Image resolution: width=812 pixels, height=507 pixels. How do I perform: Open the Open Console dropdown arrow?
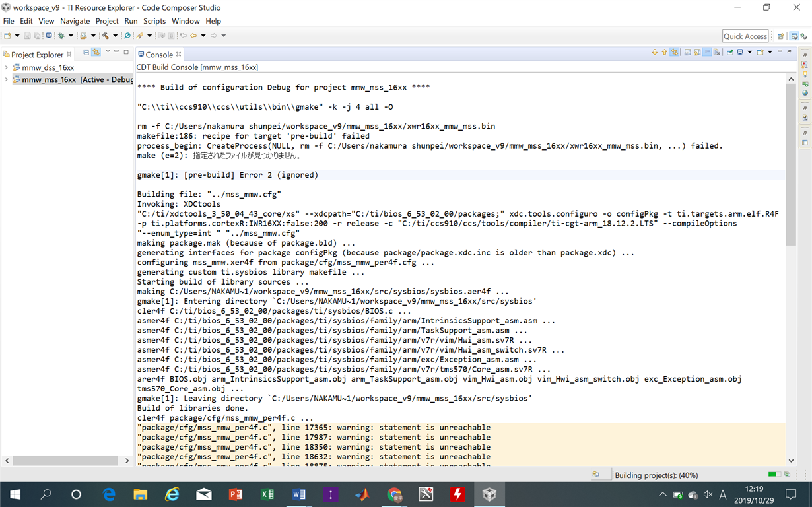(x=770, y=52)
